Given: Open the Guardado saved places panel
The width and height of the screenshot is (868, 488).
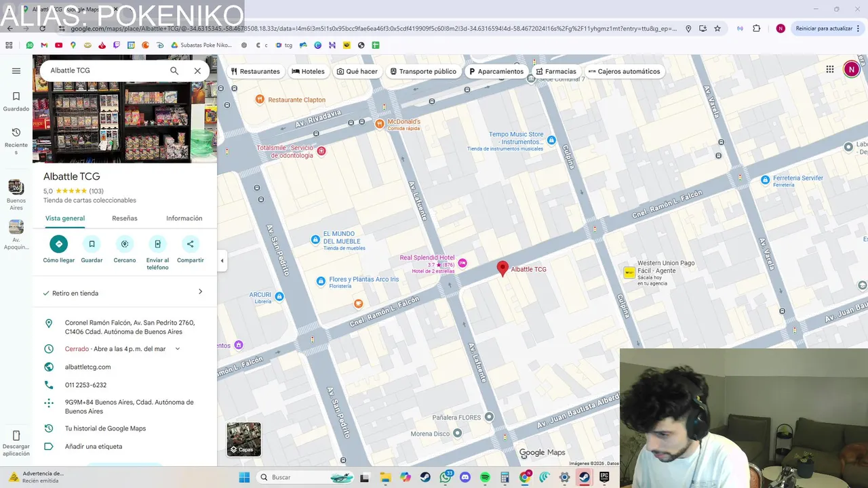Looking at the screenshot, I should click(x=16, y=102).
